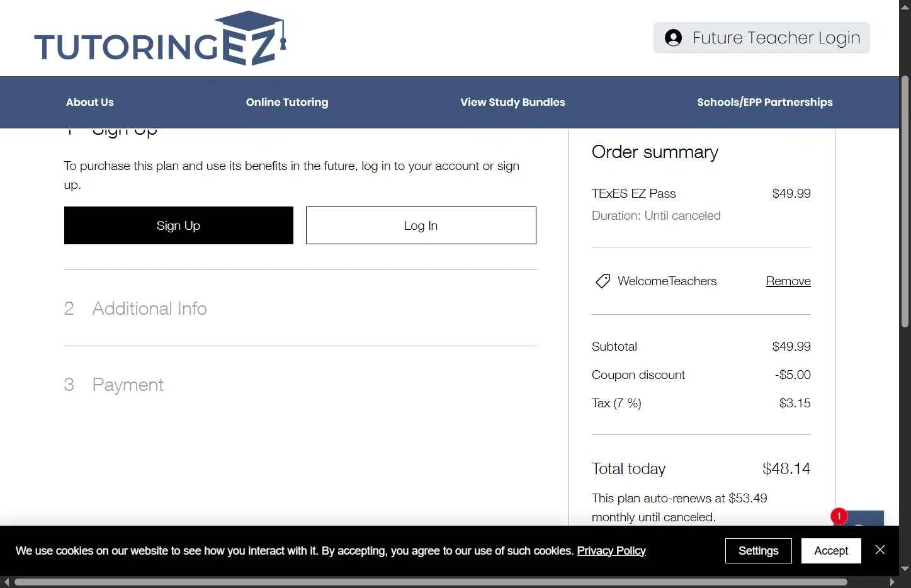911x588 pixels.
Task: Click the auto-renews at $53.49 notice
Action: 679,507
